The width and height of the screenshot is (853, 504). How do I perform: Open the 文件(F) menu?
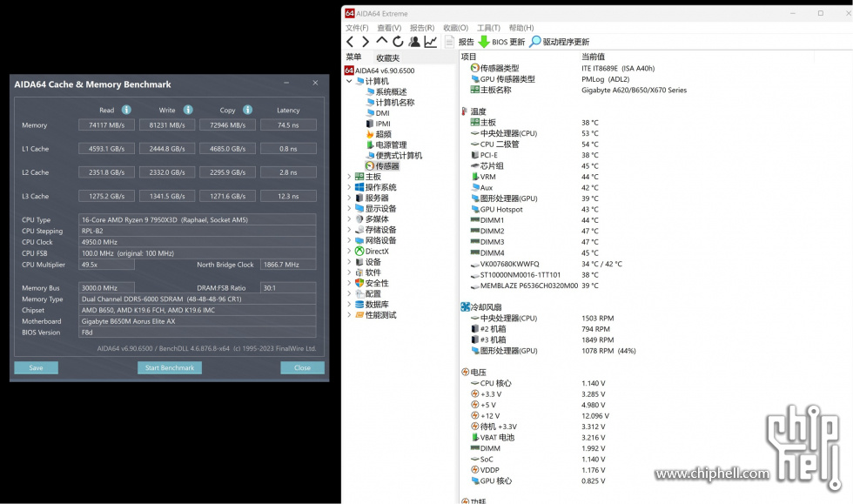click(x=357, y=28)
